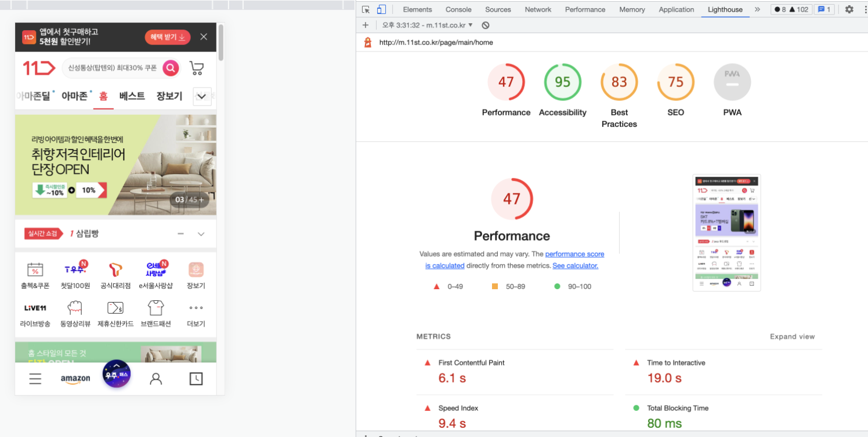Open the 브랜드패션 shirt shortcut
Screen dimensions: 868x437
pos(156,314)
